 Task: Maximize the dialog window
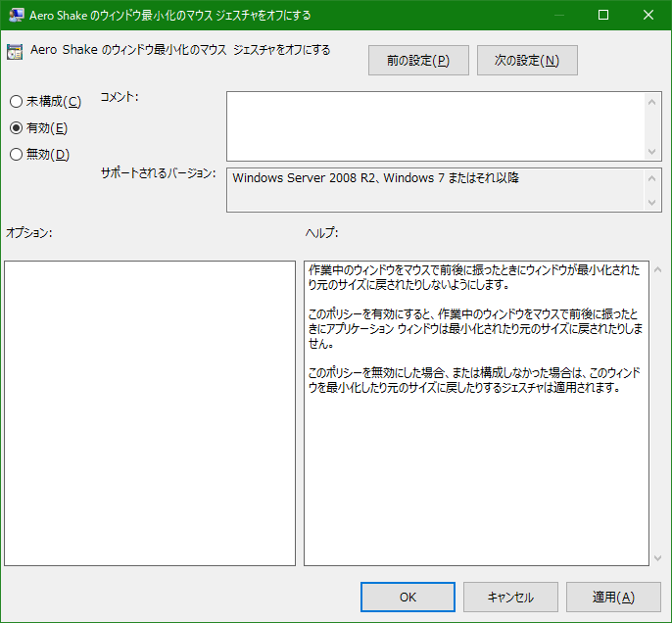pos(603,15)
